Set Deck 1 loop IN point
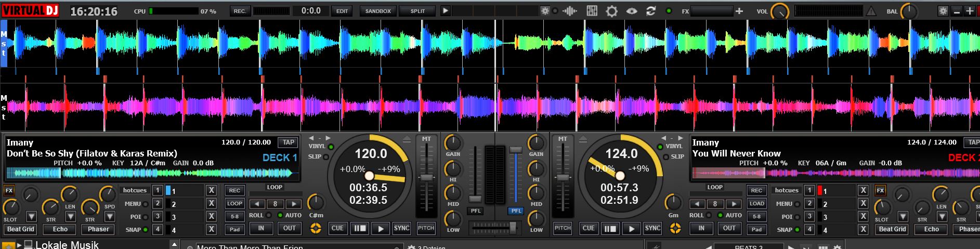This screenshot has height=249, width=980. tap(261, 228)
